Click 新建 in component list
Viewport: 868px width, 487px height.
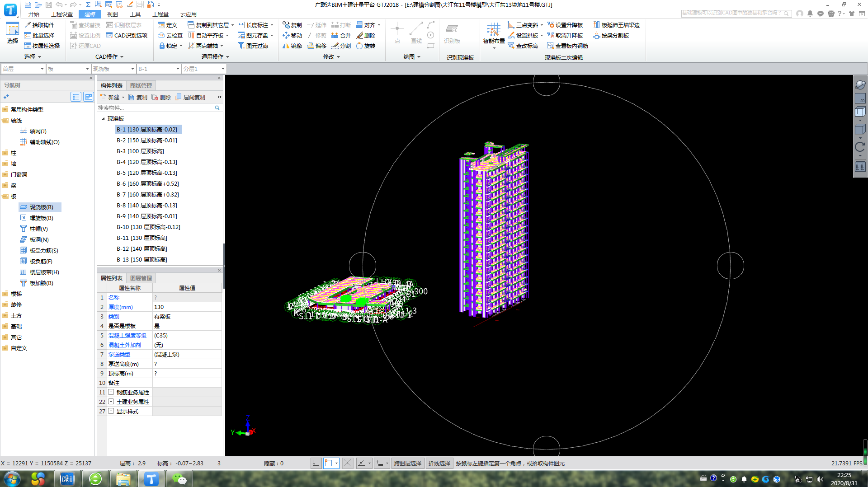pyautogui.click(x=112, y=97)
